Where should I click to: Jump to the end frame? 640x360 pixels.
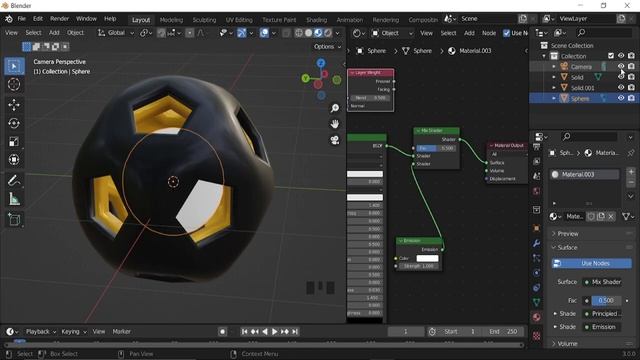click(x=295, y=331)
